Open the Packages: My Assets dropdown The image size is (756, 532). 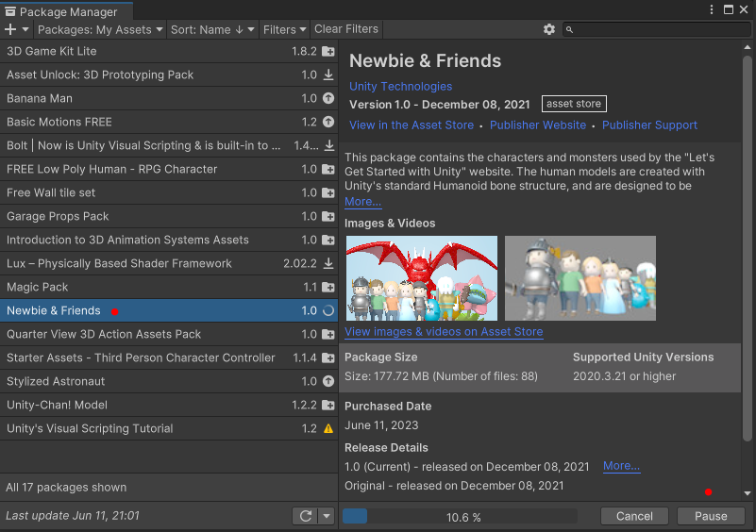pos(100,29)
